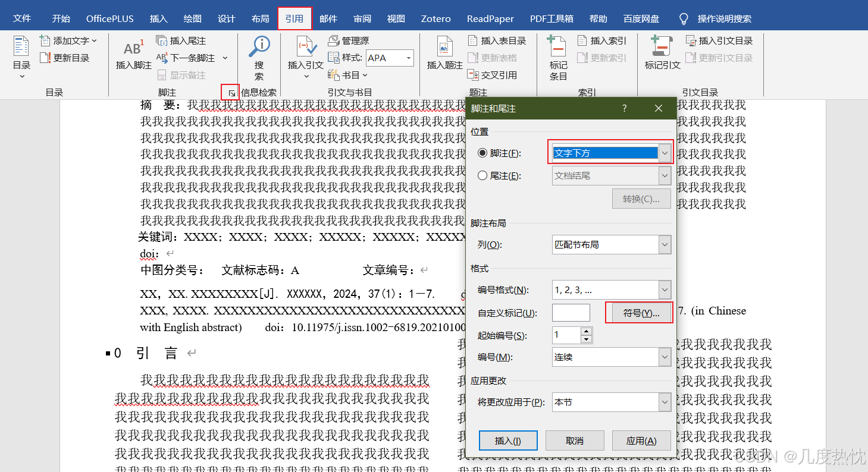This screenshot has width=868, height=472.
Task: Open the OfficePLUS tab
Action: 109,18
